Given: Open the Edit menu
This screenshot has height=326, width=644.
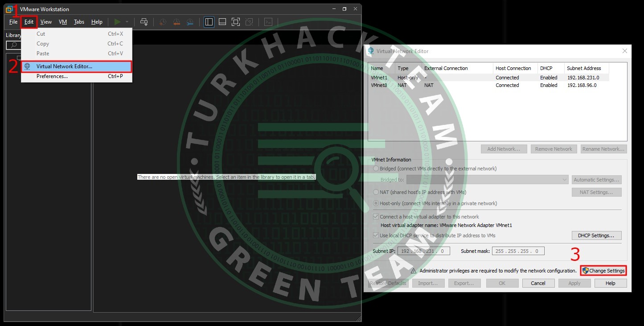Looking at the screenshot, I should click(29, 22).
